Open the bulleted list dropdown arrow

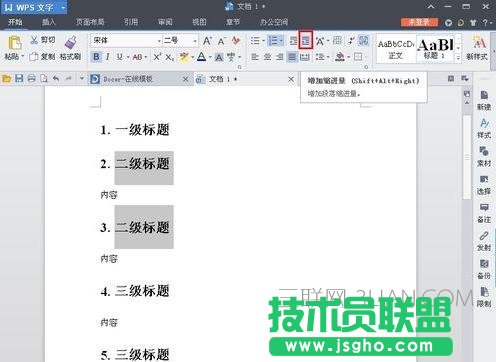263,41
